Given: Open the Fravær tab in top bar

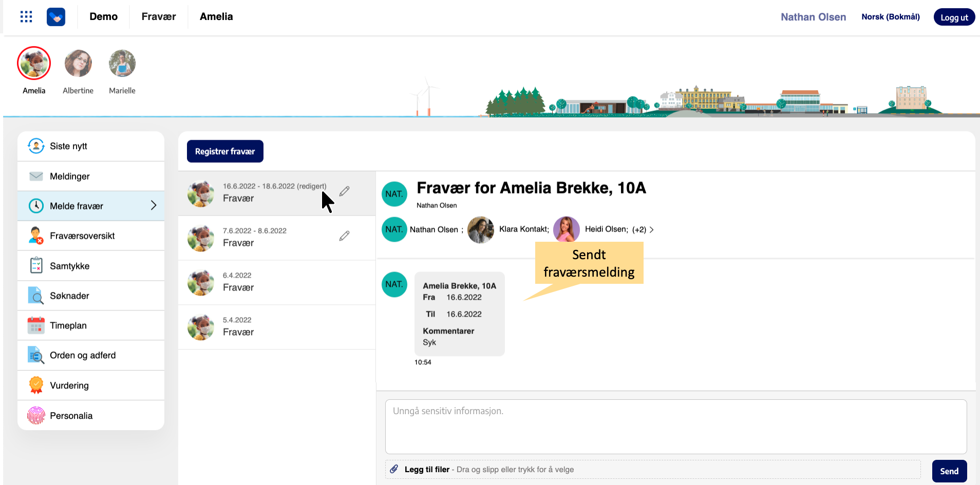Looking at the screenshot, I should tap(159, 17).
